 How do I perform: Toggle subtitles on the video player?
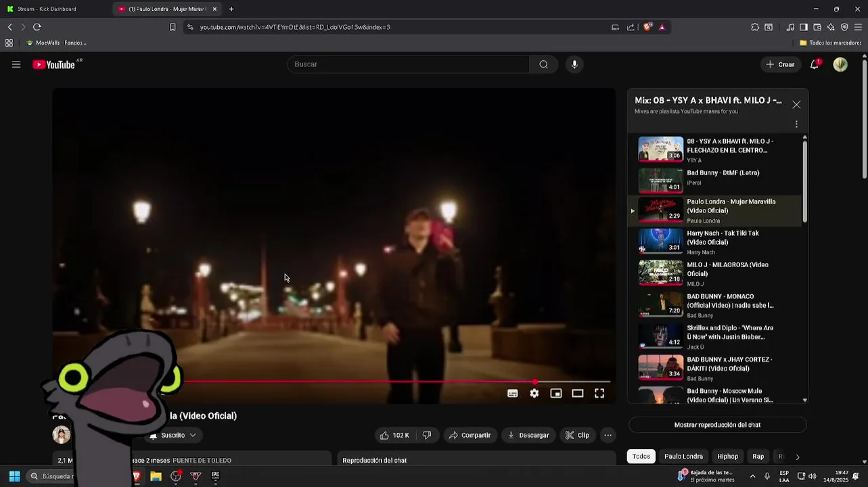pos(513,393)
